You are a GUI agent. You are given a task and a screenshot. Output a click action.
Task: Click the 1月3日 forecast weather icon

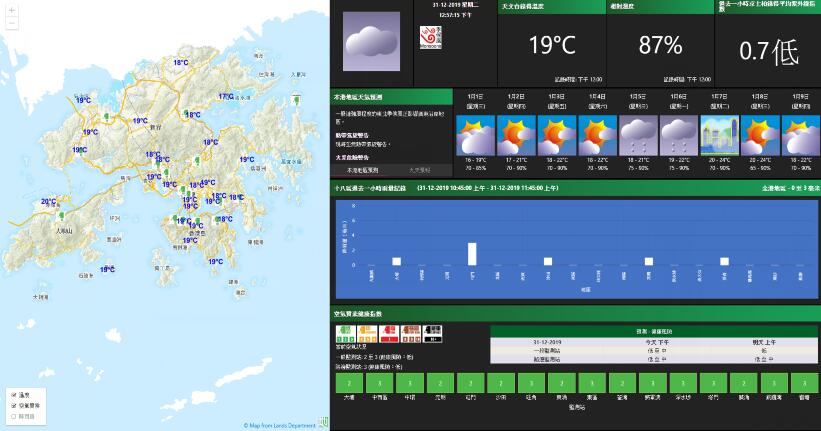pyautogui.click(x=555, y=135)
